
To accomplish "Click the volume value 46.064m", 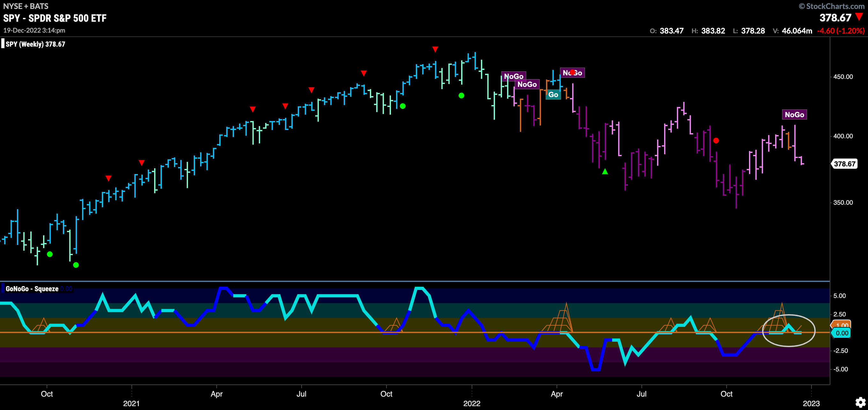I will click(797, 31).
